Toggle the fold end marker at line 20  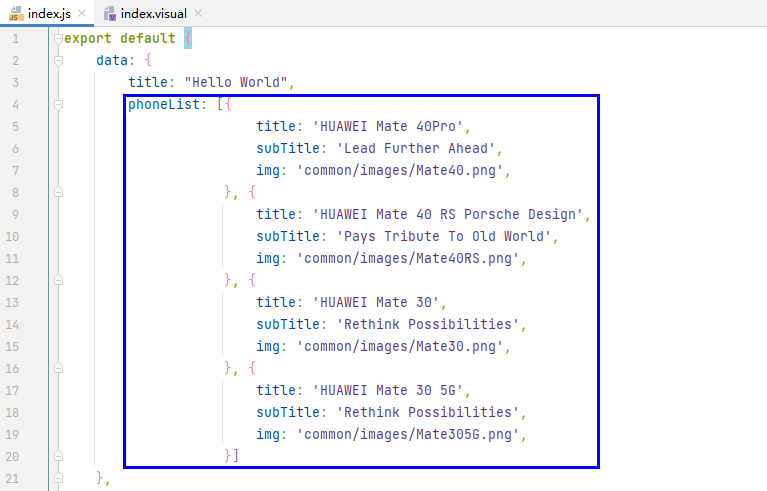58,456
